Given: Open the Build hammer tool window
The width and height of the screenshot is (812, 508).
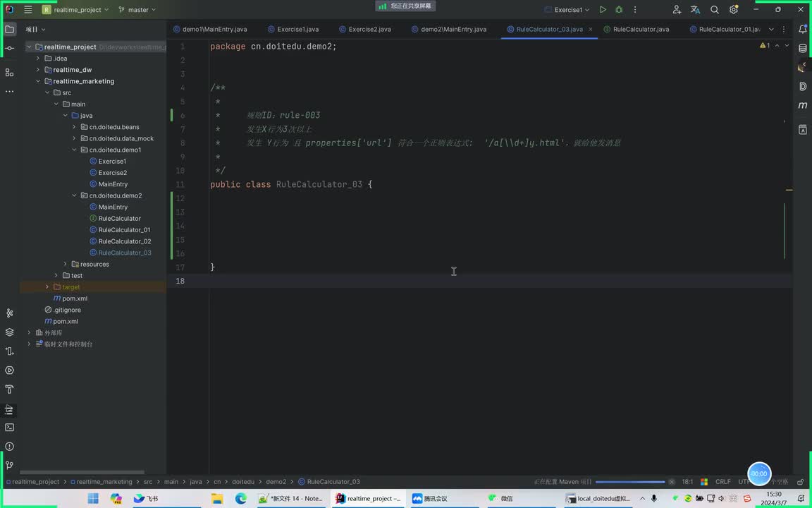Looking at the screenshot, I should tap(10, 389).
